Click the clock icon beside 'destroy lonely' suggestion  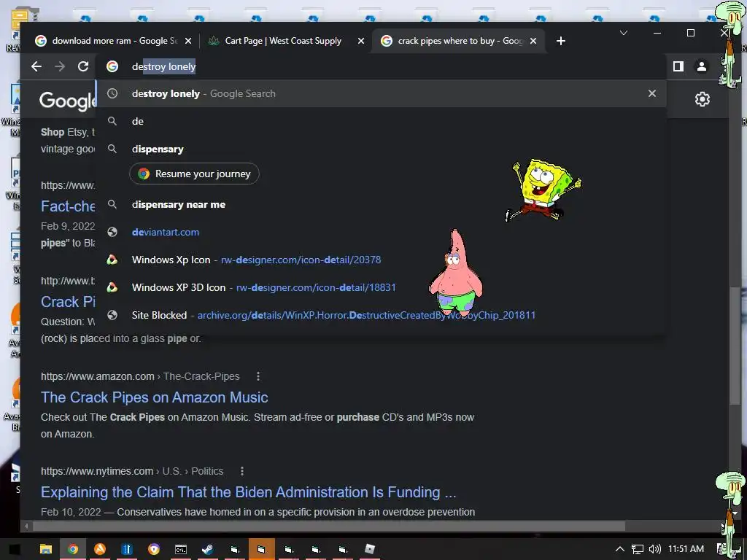(112, 93)
